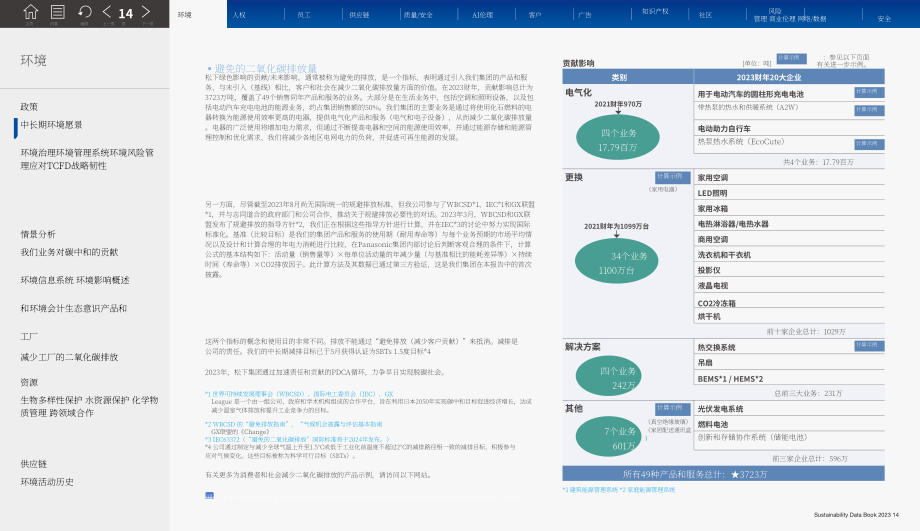Go to the home page via house icon
920x531 pixels.
31,12
